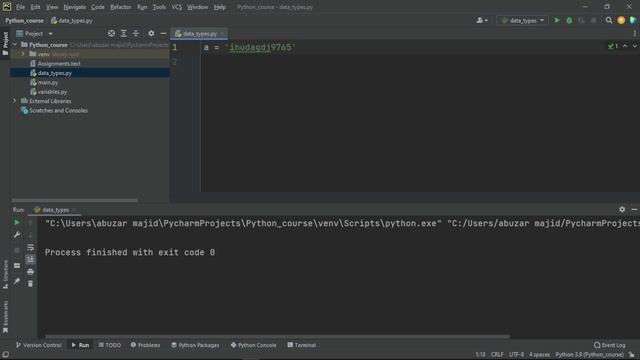Open the File menu
Viewport: 640px width, 360px height.
coord(20,7)
